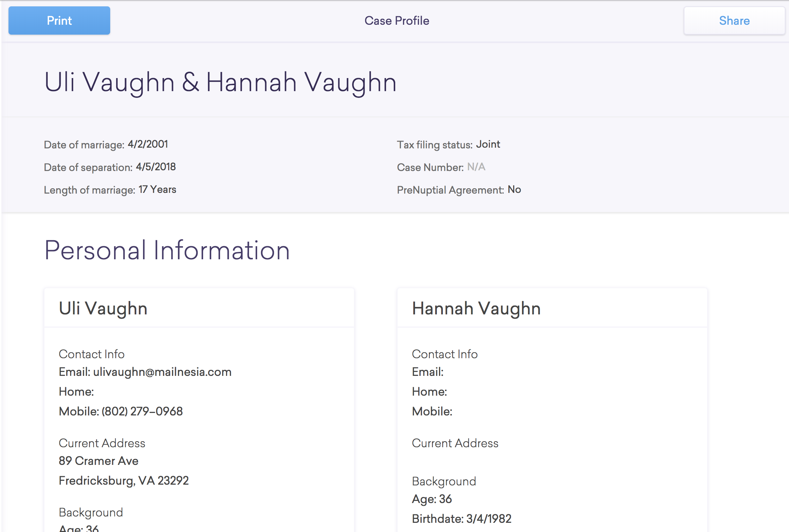The image size is (789, 532).
Task: Select the Joint tax filing status value
Action: coord(488,144)
